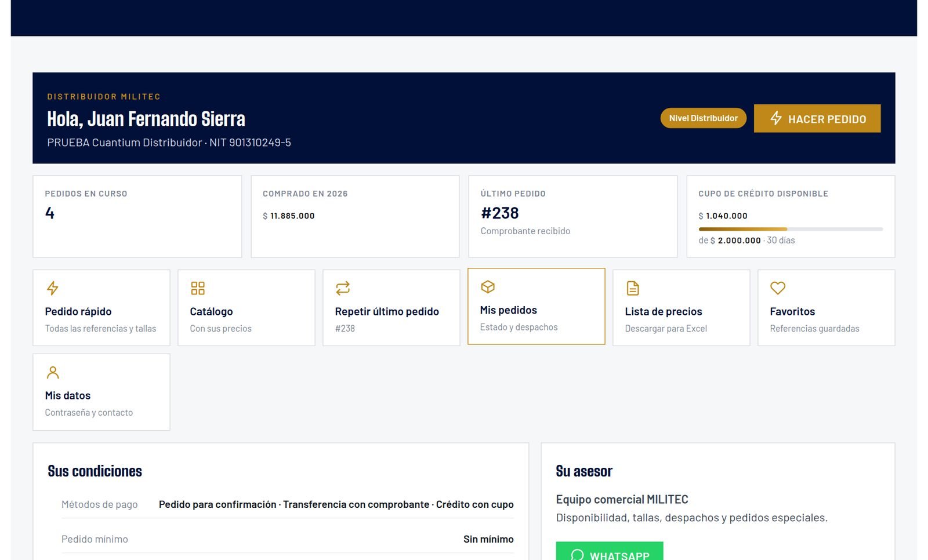Open the Catálogo title link

click(211, 311)
